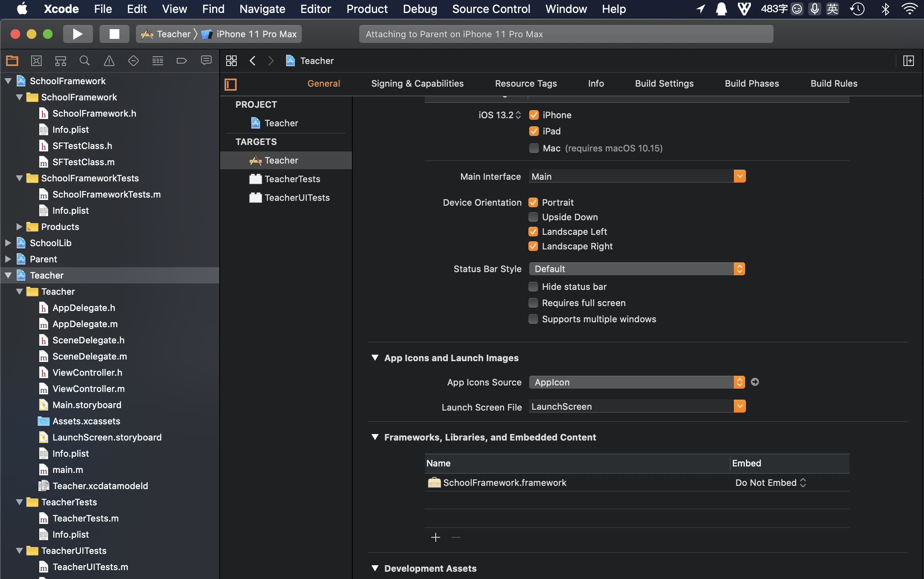This screenshot has width=924, height=579.
Task: Click the microphone dictation menu bar icon
Action: coord(815,9)
